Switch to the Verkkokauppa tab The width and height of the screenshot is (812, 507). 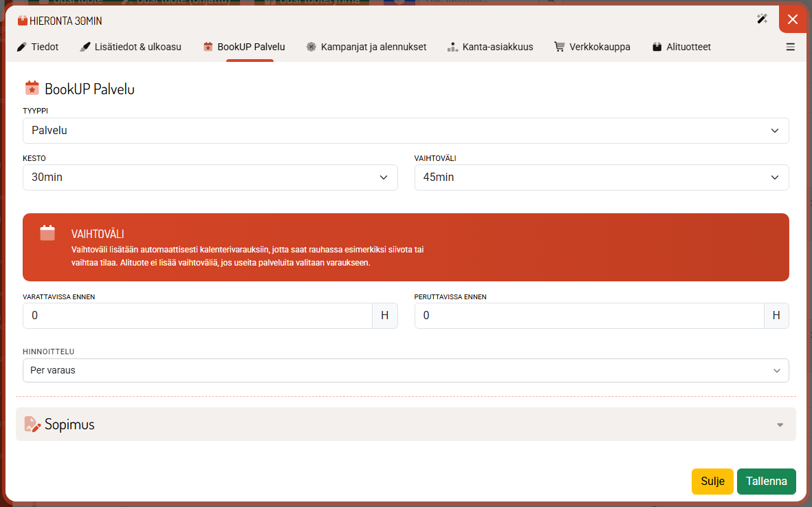[x=592, y=47]
